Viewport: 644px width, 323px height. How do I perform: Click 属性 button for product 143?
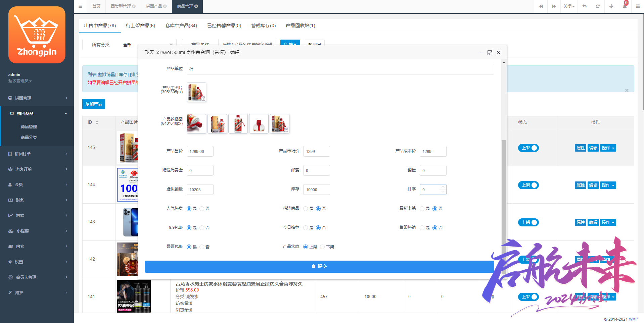[x=581, y=222]
